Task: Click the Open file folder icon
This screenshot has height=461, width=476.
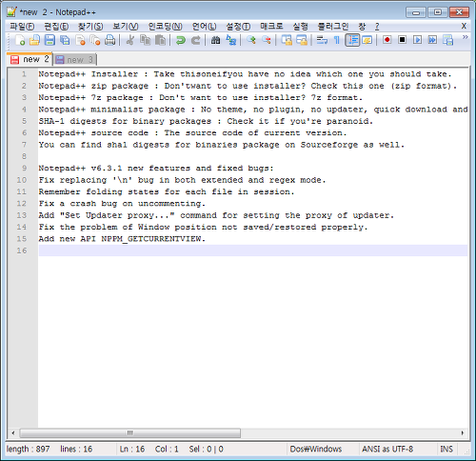Action: click(34, 40)
